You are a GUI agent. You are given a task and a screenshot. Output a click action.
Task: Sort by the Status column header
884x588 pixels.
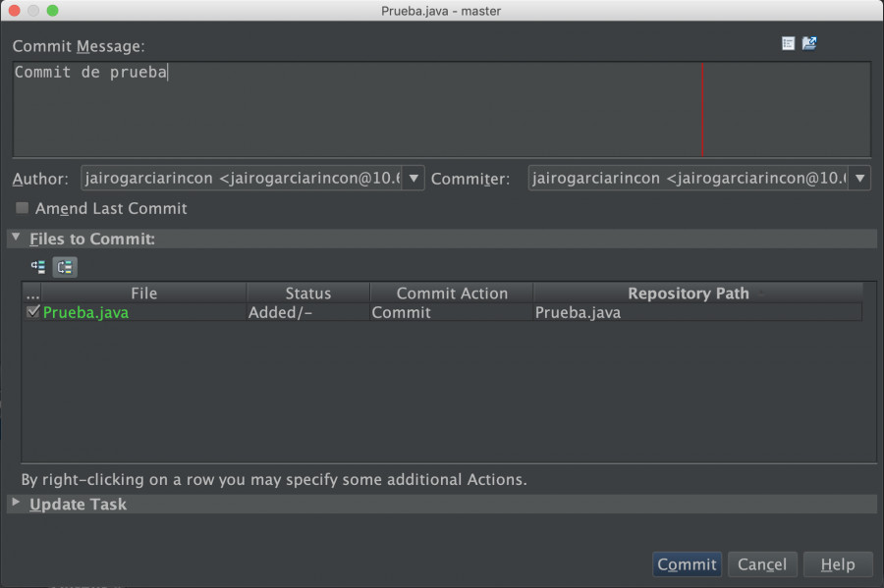[x=307, y=293]
